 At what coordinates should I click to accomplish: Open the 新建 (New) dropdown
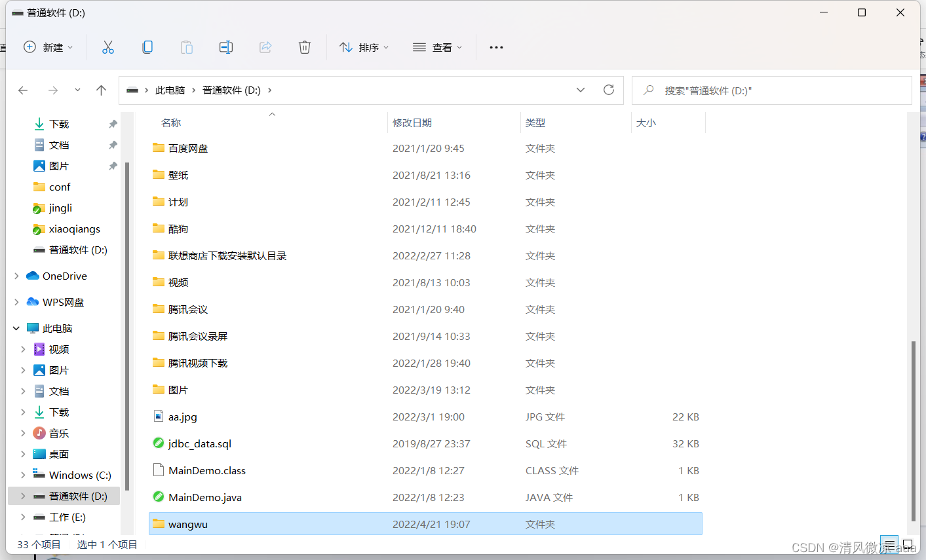[48, 47]
